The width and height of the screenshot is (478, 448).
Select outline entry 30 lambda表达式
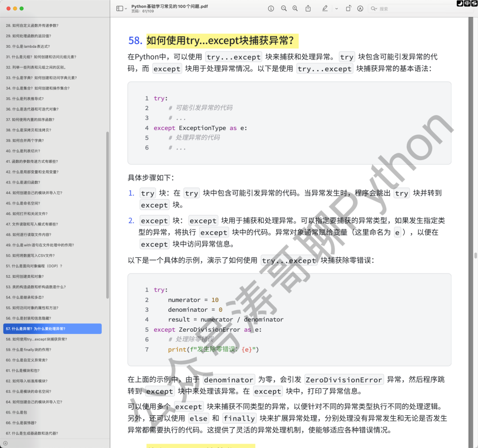tap(28, 46)
